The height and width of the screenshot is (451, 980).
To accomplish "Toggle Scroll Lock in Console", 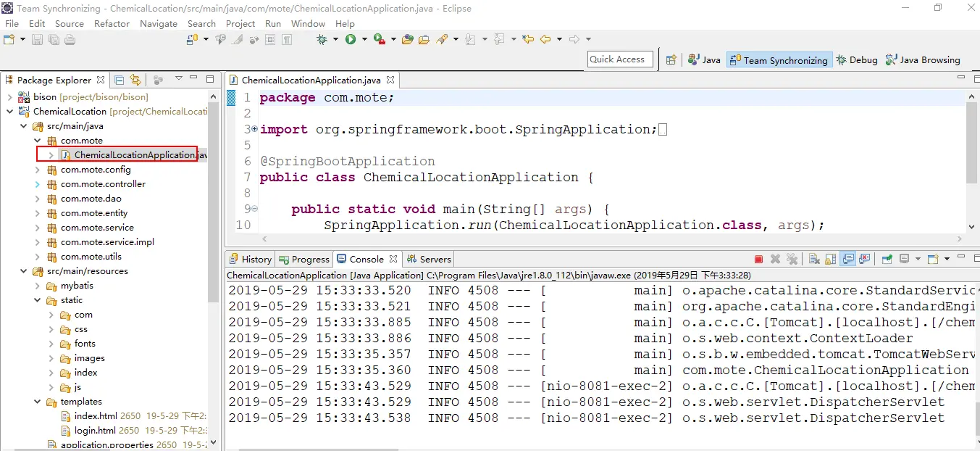I will pos(831,259).
